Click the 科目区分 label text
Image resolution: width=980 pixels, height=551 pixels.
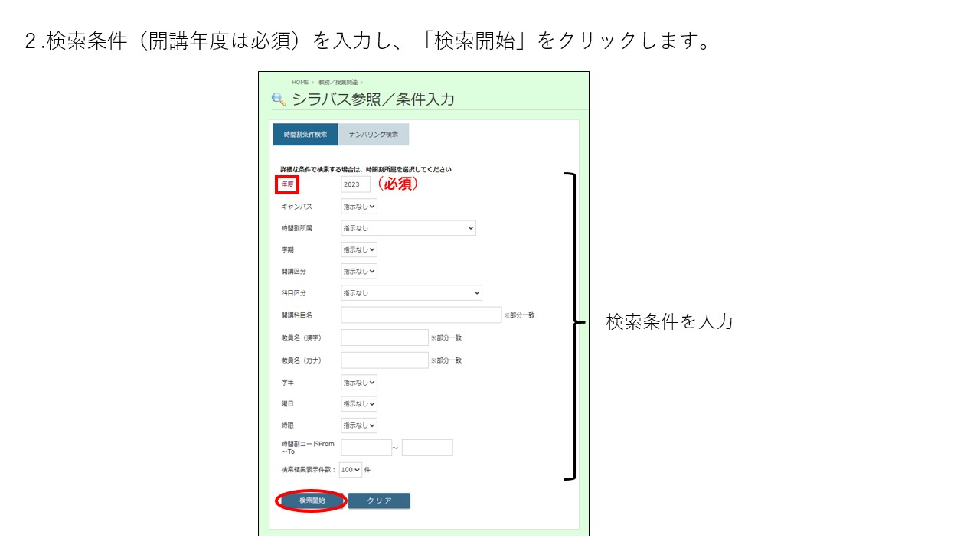[x=293, y=292]
